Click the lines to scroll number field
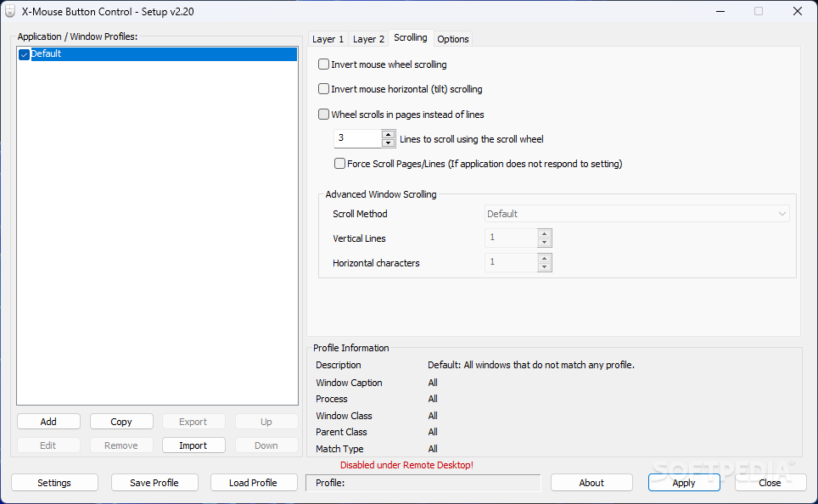Screen dimensions: 818x504 pyautogui.click(x=358, y=138)
